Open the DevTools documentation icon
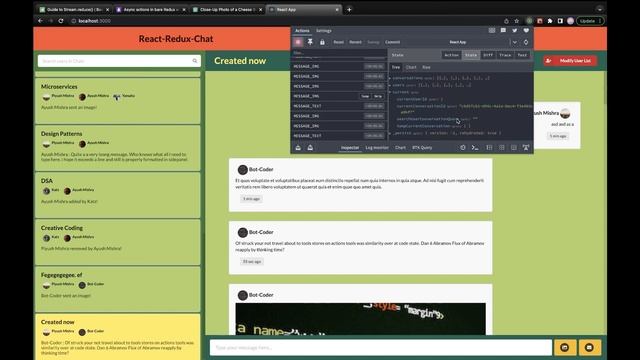Screen dimensions: 640x360 point(492,31)
